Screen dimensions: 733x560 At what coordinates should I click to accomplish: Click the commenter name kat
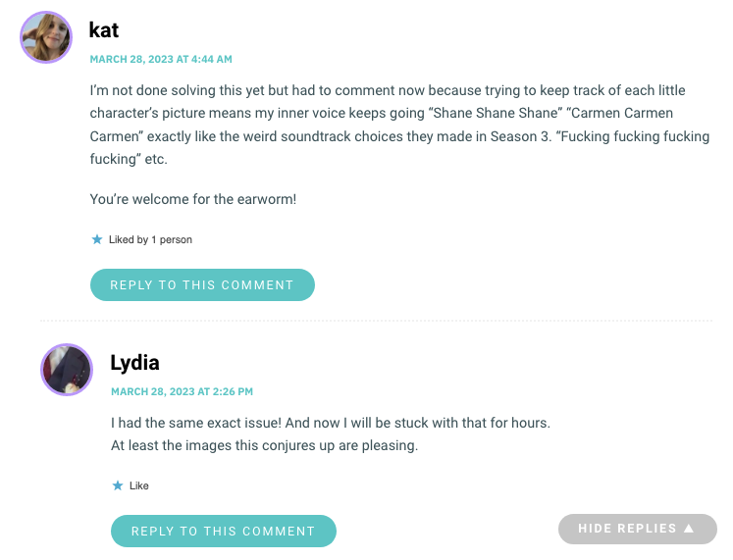[103, 30]
